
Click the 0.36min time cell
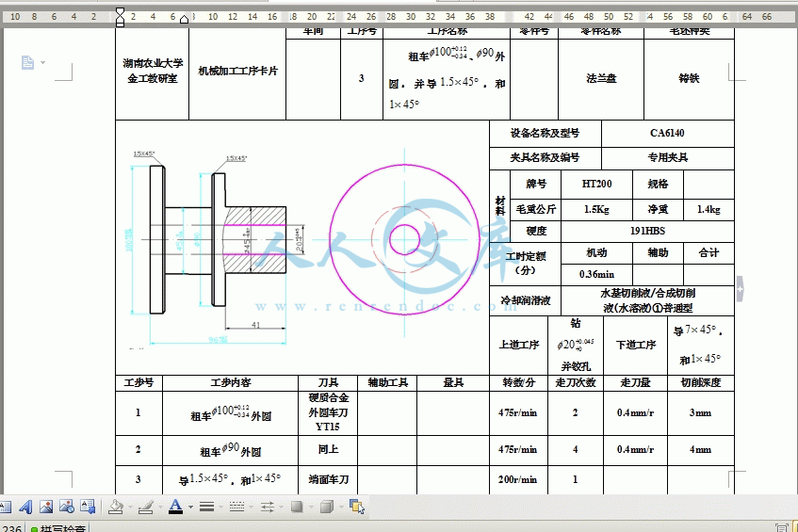tap(596, 274)
